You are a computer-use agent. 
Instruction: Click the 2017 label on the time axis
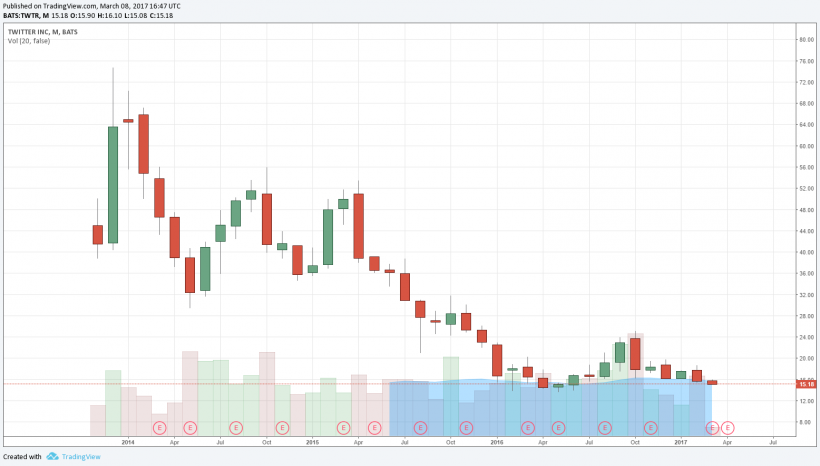pos(681,442)
